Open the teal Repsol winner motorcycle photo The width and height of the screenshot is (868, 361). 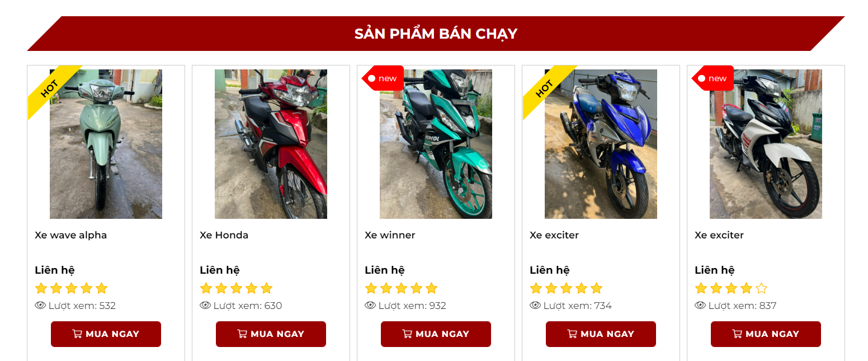click(436, 144)
